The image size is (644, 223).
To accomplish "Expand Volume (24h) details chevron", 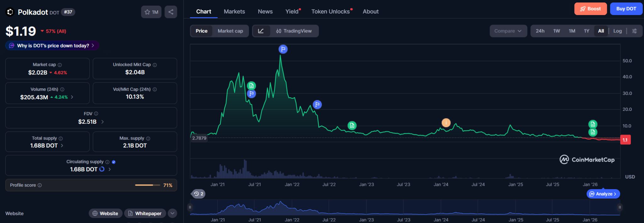I will [x=72, y=97].
